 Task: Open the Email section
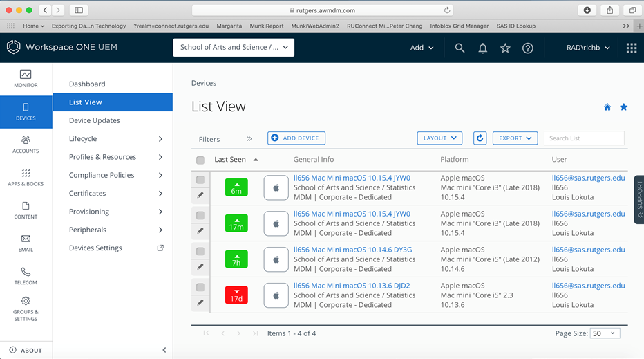tap(26, 243)
